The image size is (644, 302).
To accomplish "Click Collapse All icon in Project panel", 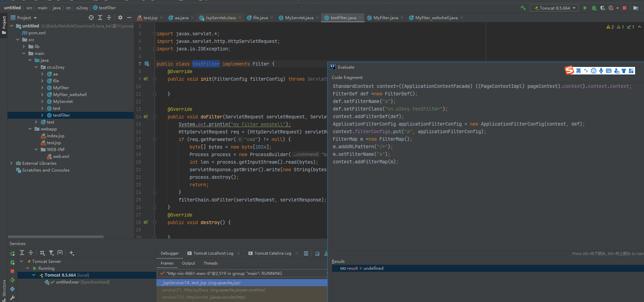I will tap(109, 18).
